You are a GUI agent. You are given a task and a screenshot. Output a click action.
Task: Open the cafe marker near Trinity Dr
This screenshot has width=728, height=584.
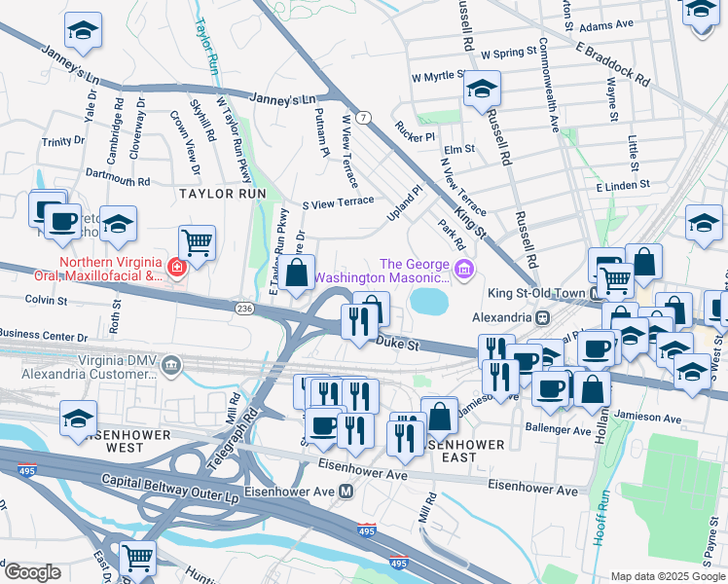[62, 225]
